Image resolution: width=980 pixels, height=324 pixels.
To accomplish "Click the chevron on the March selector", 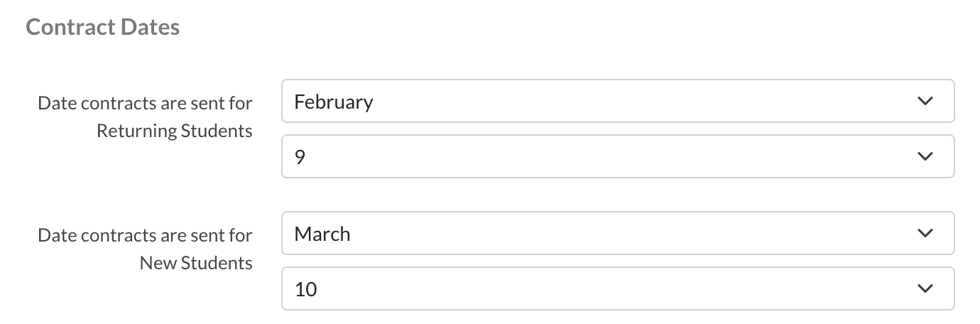I will (924, 234).
